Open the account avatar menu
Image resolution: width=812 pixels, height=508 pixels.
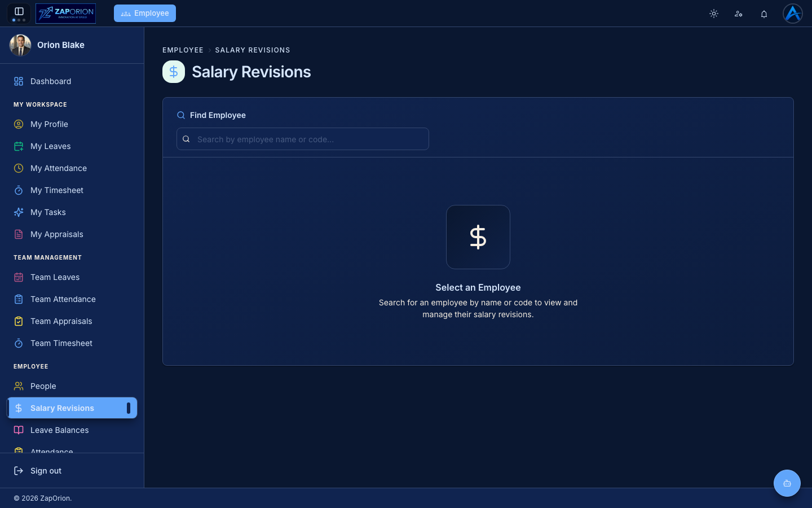[793, 14]
